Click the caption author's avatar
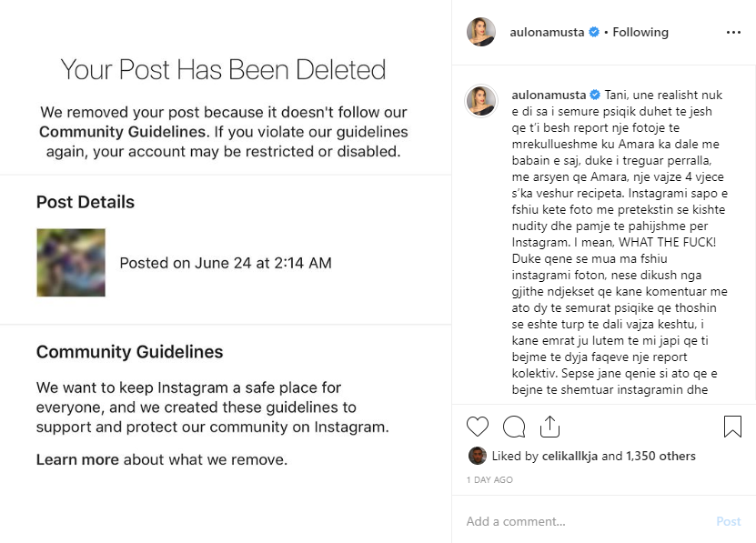This screenshot has width=756, height=543. 480,101
